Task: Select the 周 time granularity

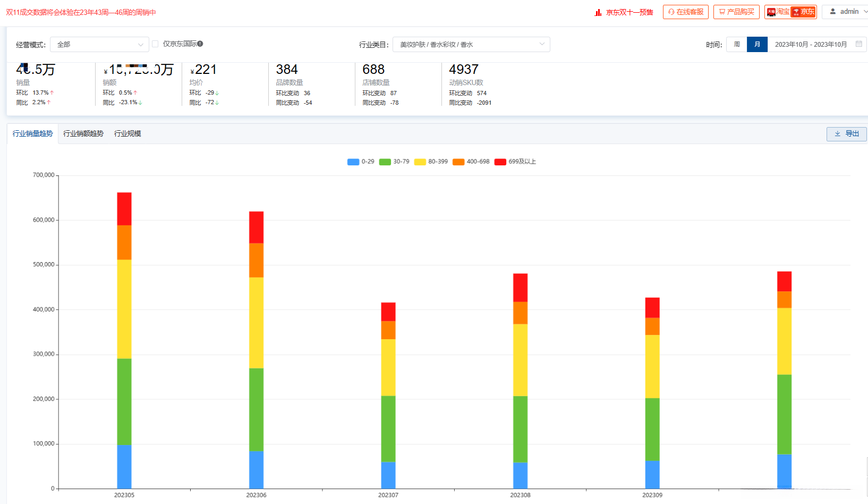Action: coord(737,45)
